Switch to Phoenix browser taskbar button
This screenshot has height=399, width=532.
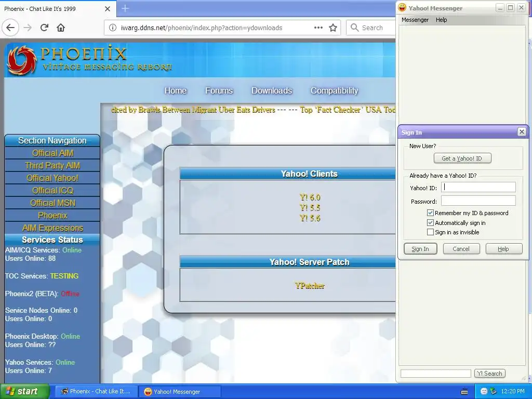[96, 391]
